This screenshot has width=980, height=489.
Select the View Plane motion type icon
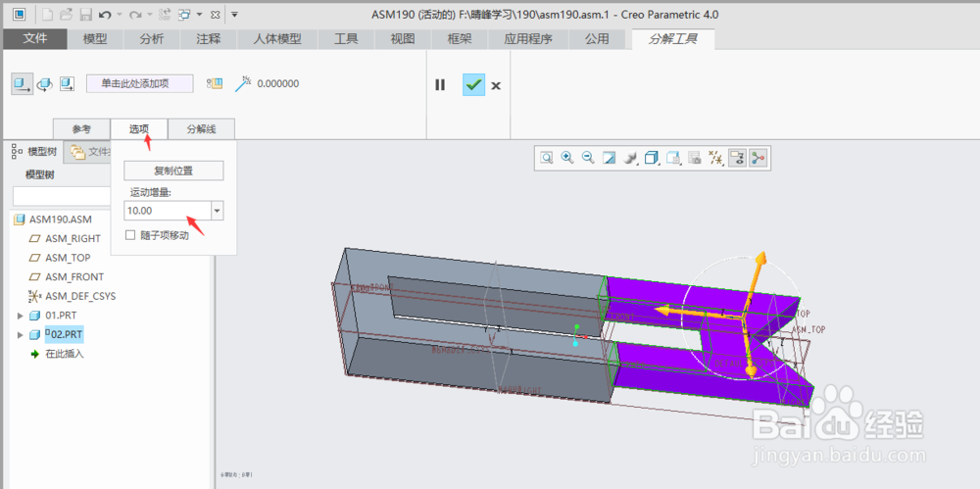coord(68,84)
